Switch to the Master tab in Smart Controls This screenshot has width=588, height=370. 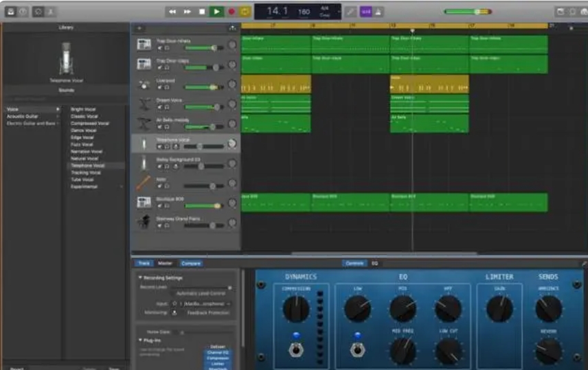(x=165, y=263)
